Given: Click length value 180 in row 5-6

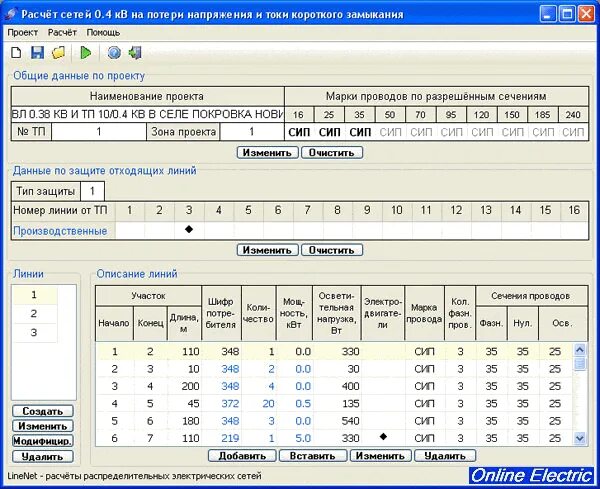Looking at the screenshot, I should click(190, 421).
